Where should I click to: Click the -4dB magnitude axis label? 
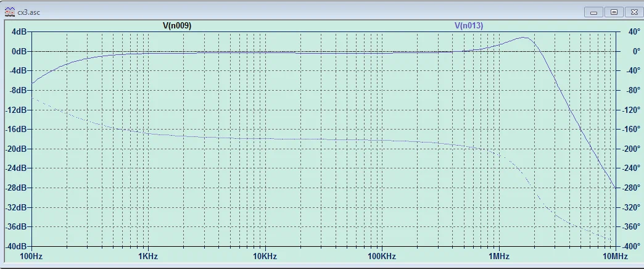click(x=19, y=70)
